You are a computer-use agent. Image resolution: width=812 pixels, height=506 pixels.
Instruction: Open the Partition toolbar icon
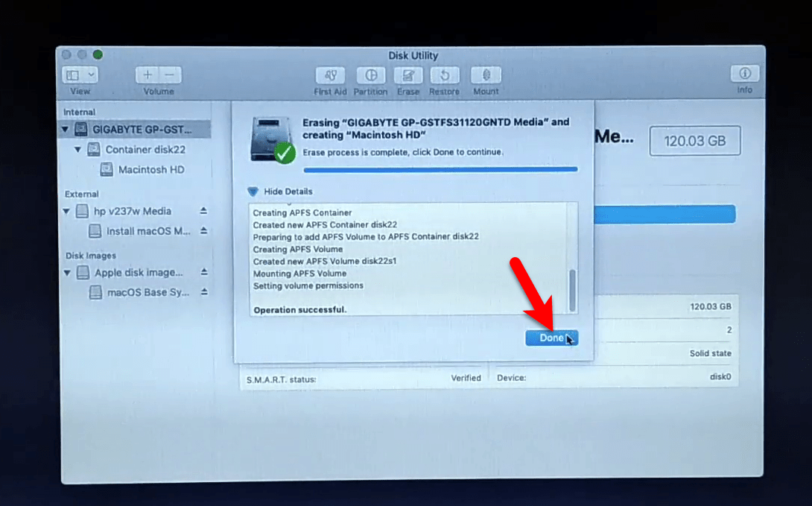pyautogui.click(x=370, y=75)
